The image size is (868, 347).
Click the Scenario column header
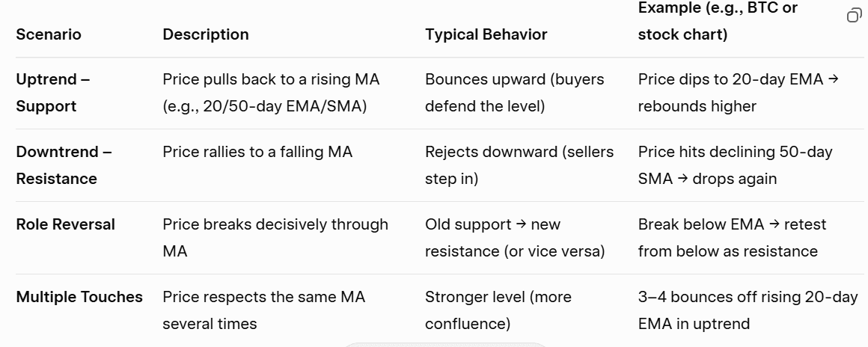[x=49, y=34]
